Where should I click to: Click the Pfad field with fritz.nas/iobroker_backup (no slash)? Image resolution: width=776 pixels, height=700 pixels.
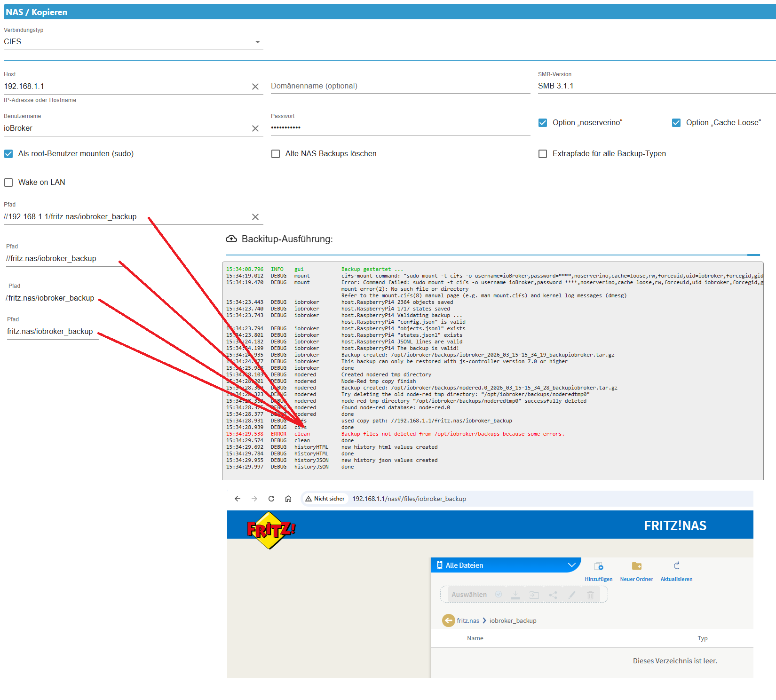pyautogui.click(x=53, y=332)
